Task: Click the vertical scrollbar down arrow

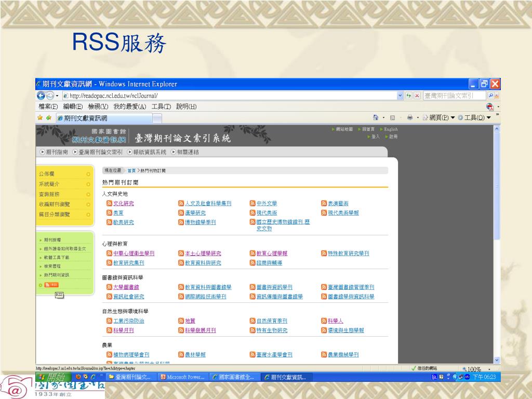Action: [497, 361]
